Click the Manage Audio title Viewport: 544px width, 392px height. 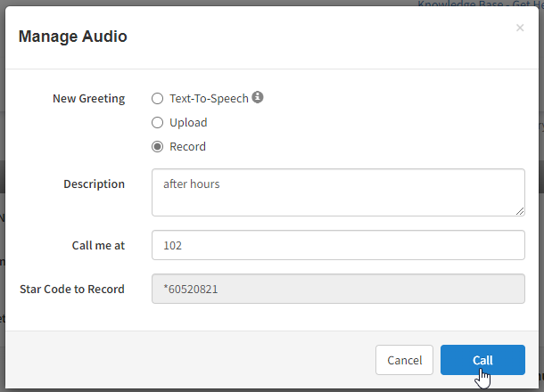73,37
